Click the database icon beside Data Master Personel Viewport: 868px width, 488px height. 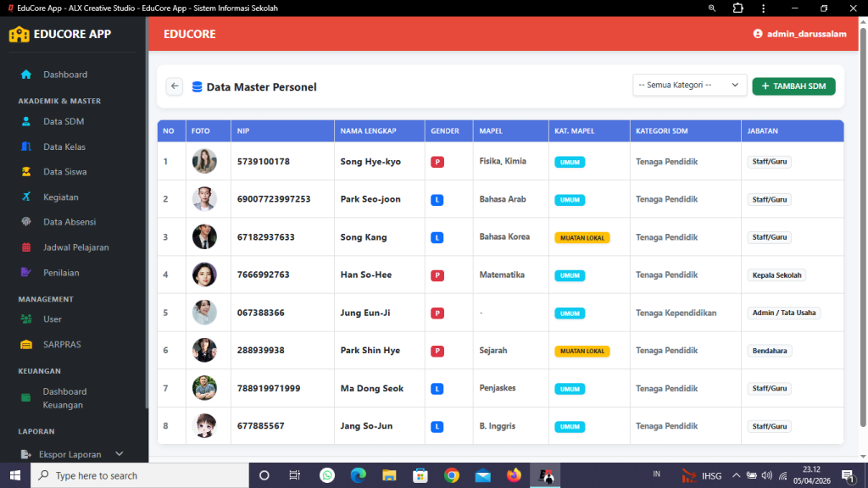[197, 87]
